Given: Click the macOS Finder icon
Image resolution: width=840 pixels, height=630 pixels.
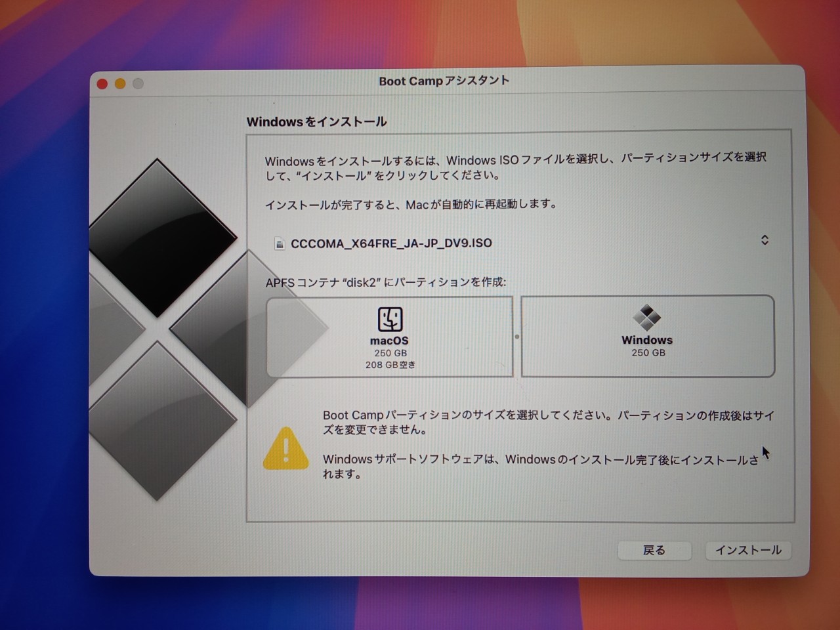Looking at the screenshot, I should [390, 320].
